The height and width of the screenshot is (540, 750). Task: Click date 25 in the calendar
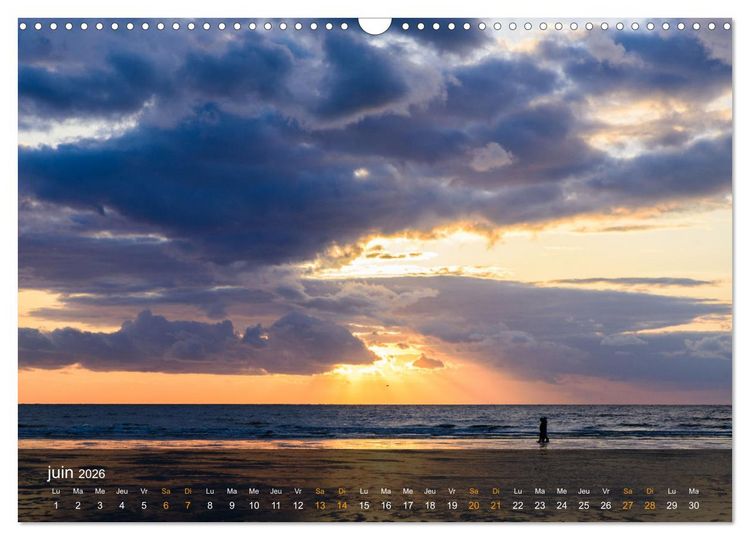click(584, 506)
